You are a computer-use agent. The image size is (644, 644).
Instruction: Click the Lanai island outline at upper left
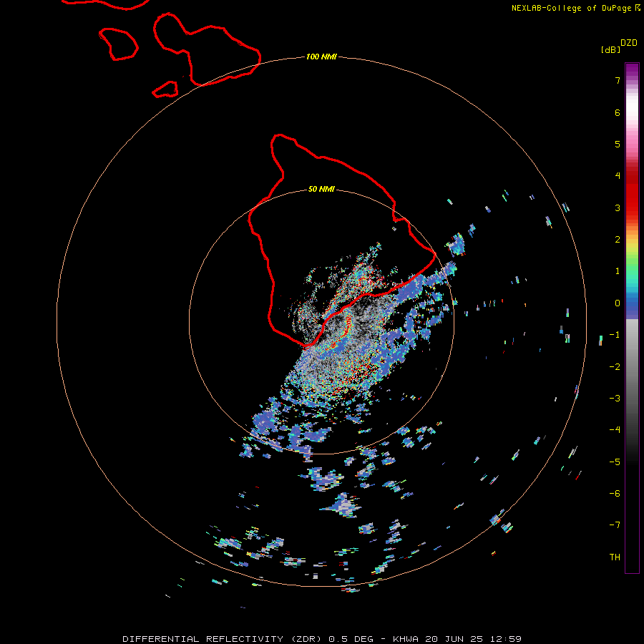[118, 44]
